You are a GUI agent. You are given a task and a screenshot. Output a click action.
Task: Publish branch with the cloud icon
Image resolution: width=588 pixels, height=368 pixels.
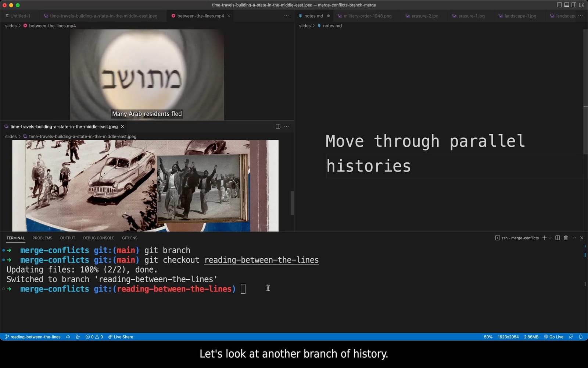tap(68, 337)
